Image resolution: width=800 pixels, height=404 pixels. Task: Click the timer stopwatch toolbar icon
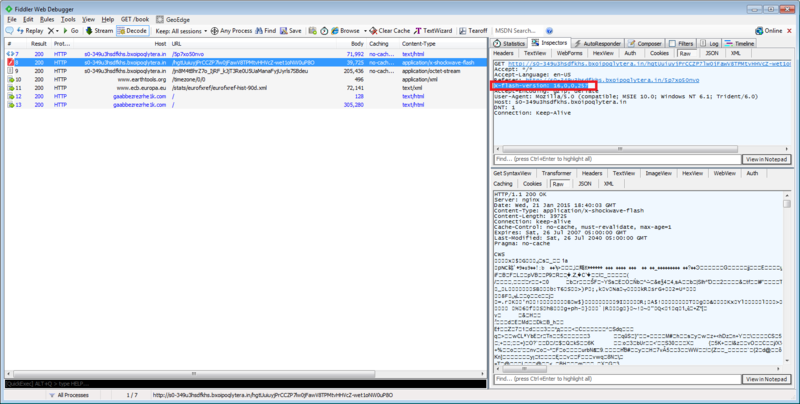tap(324, 31)
